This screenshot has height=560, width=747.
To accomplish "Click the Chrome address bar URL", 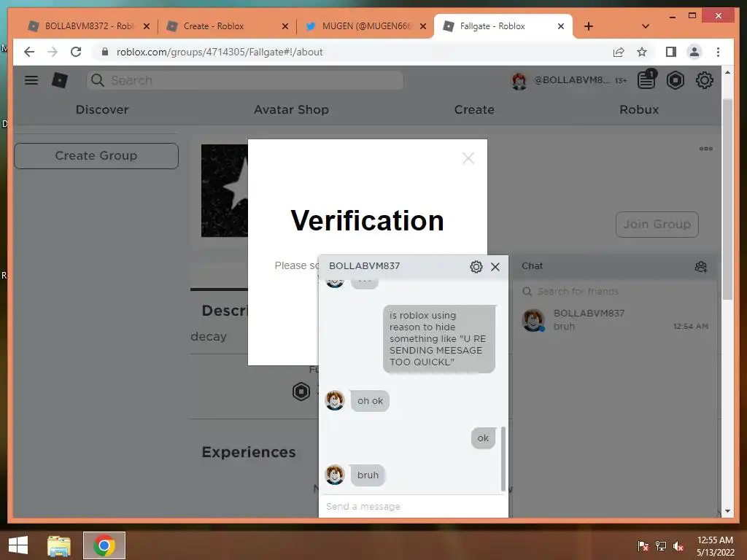I will [219, 52].
